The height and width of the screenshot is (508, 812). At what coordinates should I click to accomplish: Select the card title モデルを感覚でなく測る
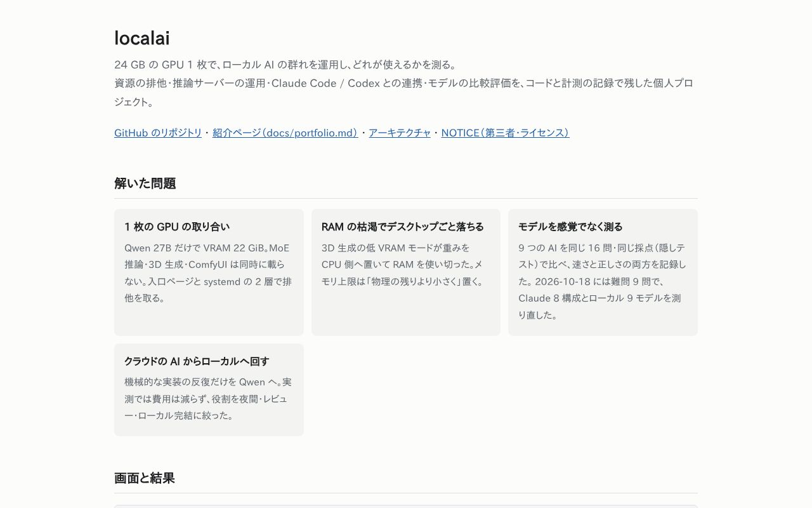pyautogui.click(x=570, y=227)
